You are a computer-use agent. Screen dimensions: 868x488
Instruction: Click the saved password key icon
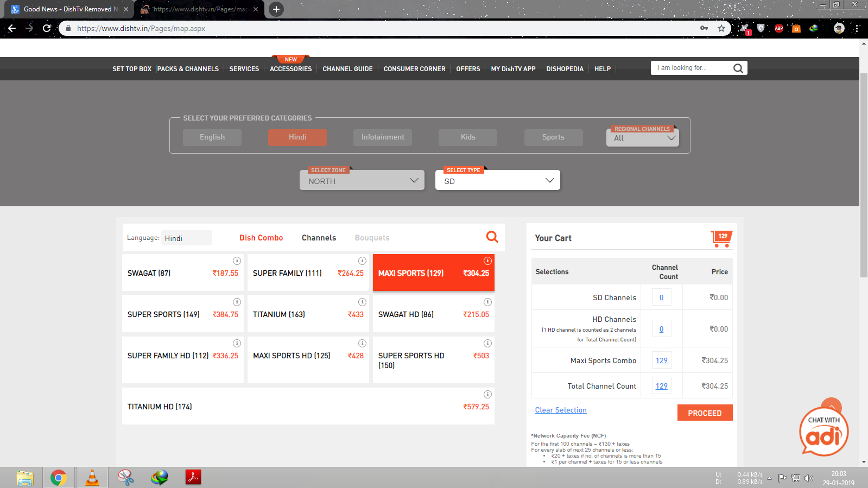tap(704, 28)
